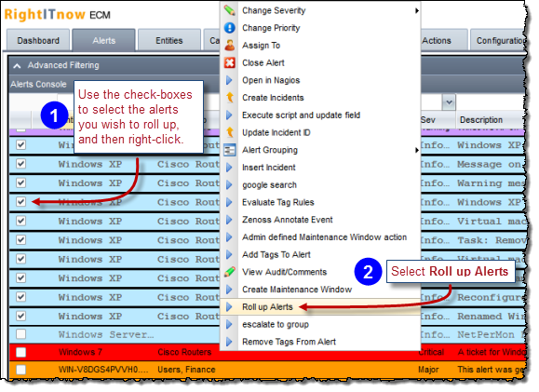Expand the Change Severity submenu arrow
The height and width of the screenshot is (392, 539).
(x=416, y=10)
